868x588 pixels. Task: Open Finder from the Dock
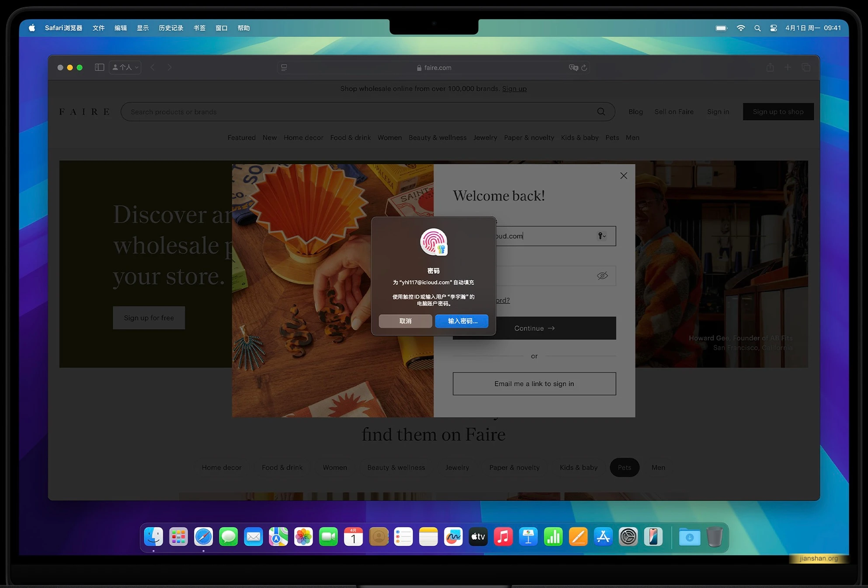pos(153,537)
